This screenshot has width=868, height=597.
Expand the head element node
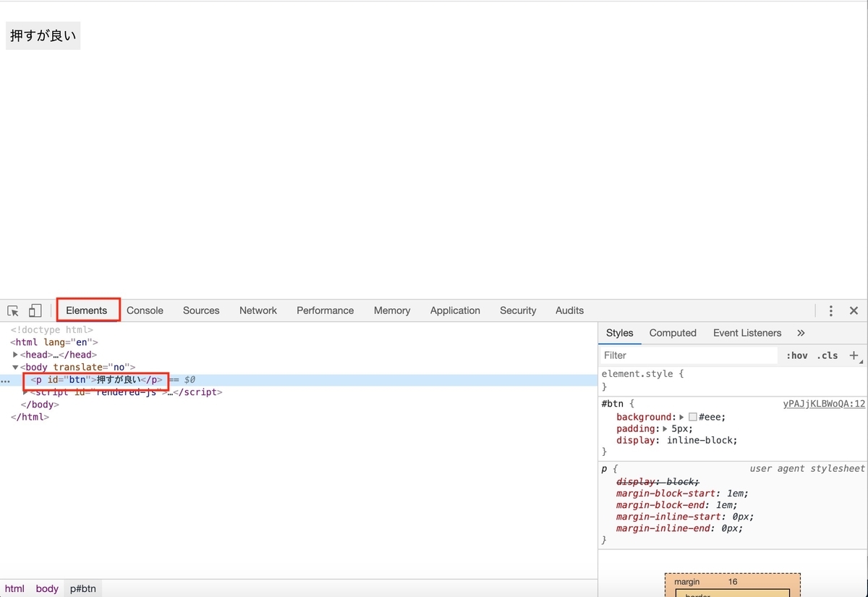[x=16, y=355]
